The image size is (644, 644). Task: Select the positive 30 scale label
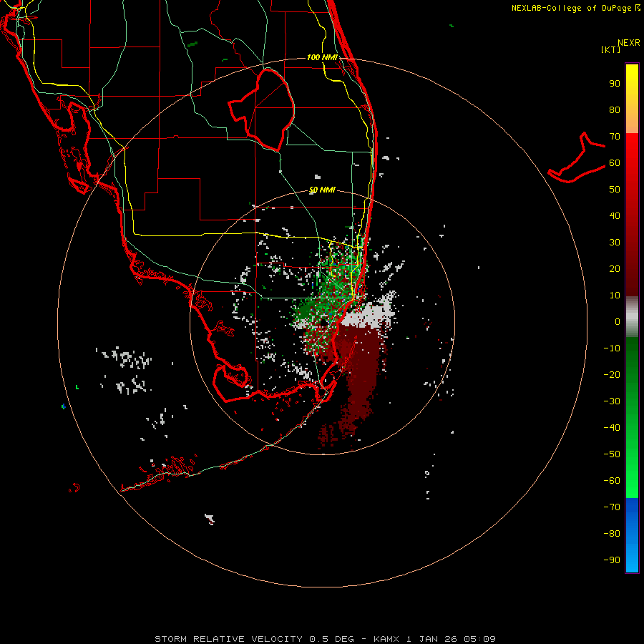click(615, 243)
